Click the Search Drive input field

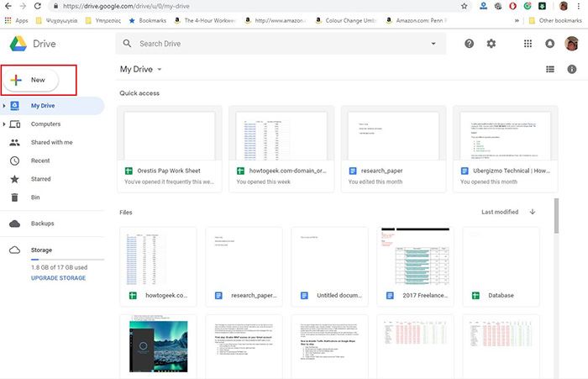pyautogui.click(x=277, y=44)
